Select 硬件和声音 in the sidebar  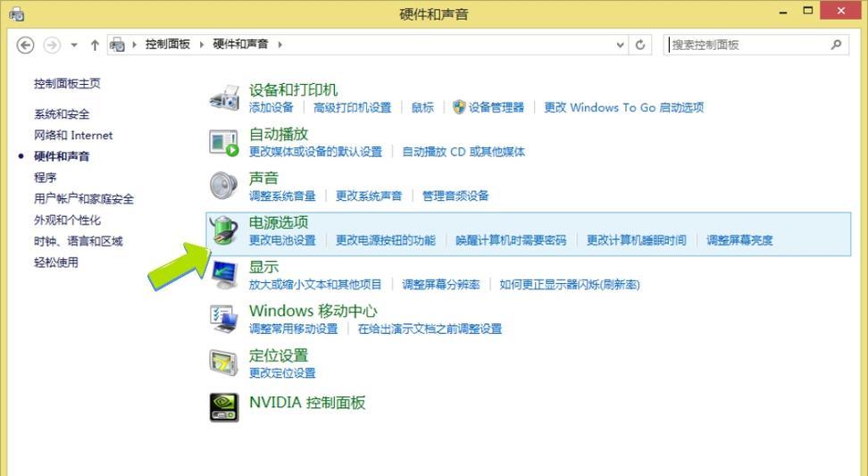pyautogui.click(x=62, y=156)
